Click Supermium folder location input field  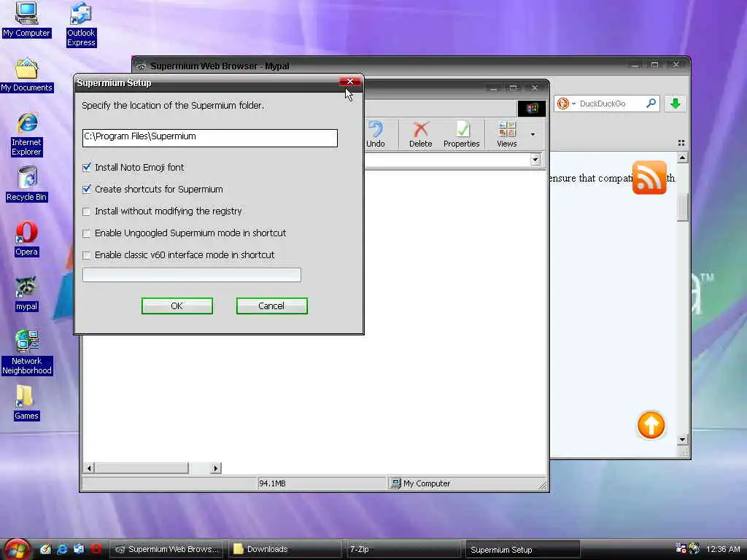click(209, 138)
